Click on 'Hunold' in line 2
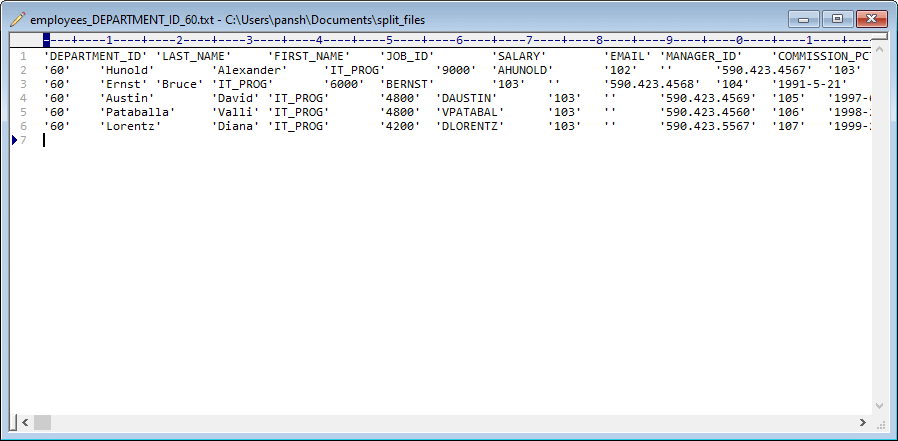Viewport: 898px width, 441px height. (127, 70)
